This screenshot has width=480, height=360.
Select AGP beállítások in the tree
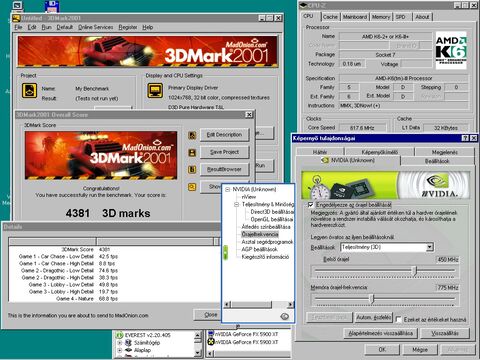[x=259, y=249]
